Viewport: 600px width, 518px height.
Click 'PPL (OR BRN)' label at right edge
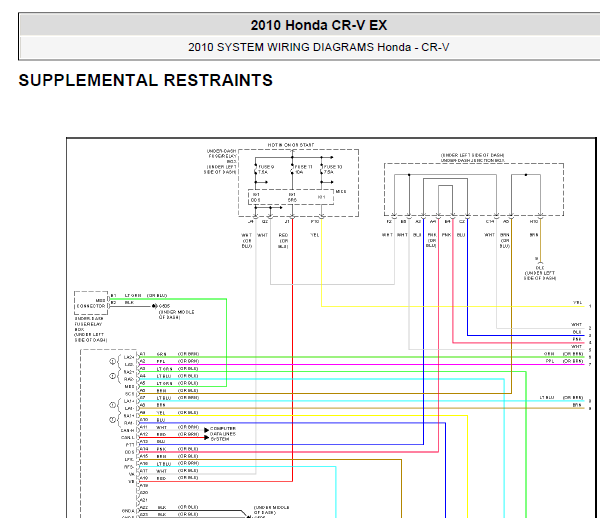pyautogui.click(x=564, y=361)
